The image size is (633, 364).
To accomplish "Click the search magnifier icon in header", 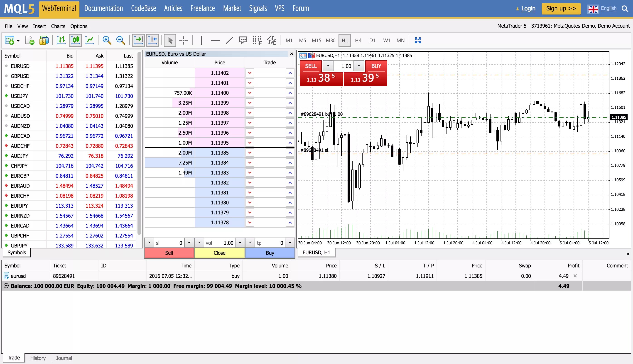I will pos(625,9).
